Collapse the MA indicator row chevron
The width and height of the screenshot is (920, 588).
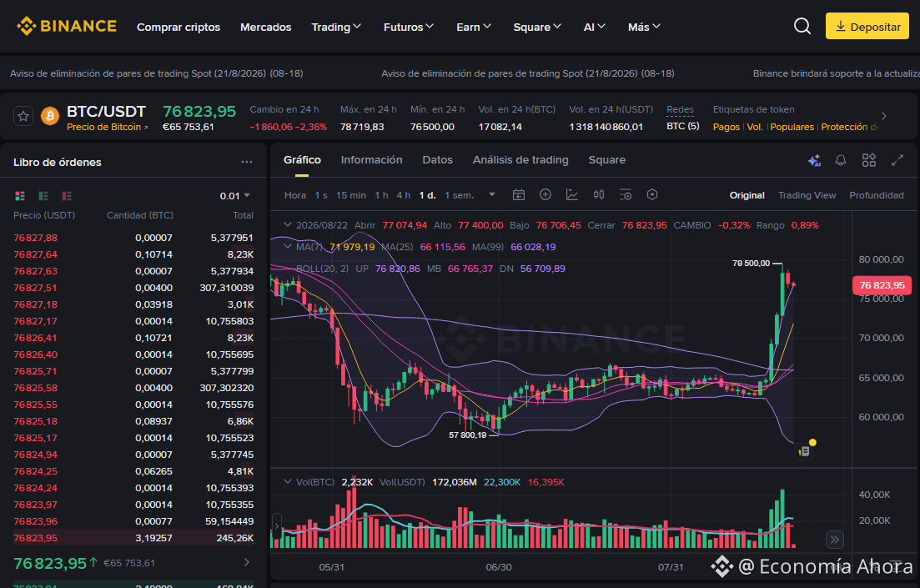[288, 247]
